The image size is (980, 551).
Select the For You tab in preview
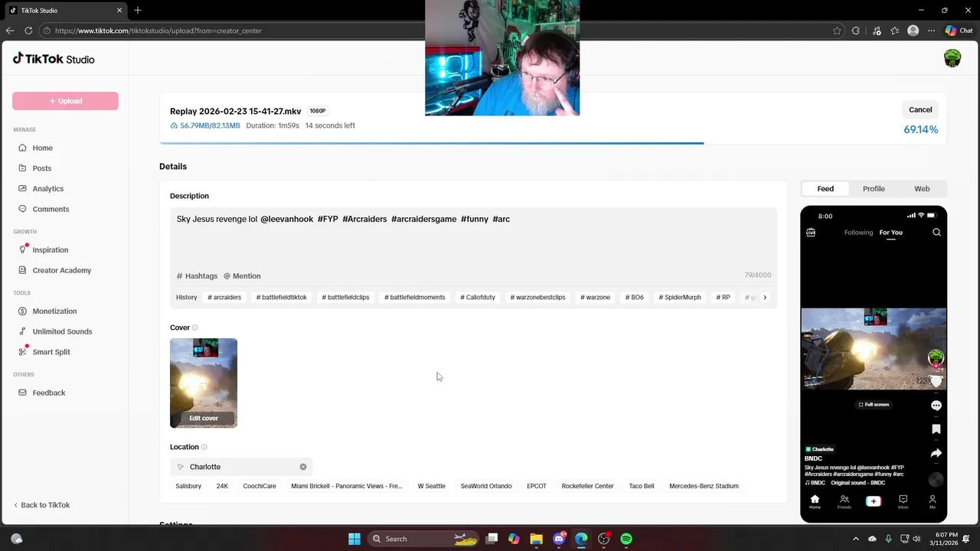pyautogui.click(x=890, y=233)
